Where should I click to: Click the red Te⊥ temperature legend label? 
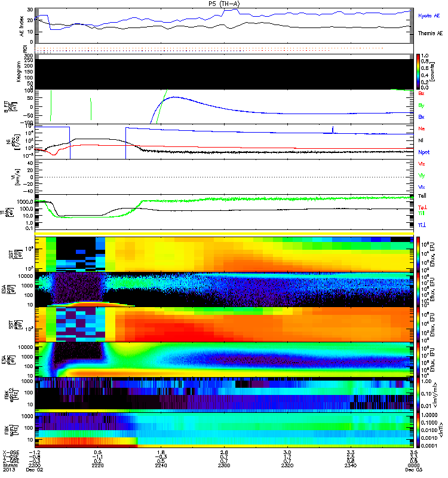click(422, 207)
